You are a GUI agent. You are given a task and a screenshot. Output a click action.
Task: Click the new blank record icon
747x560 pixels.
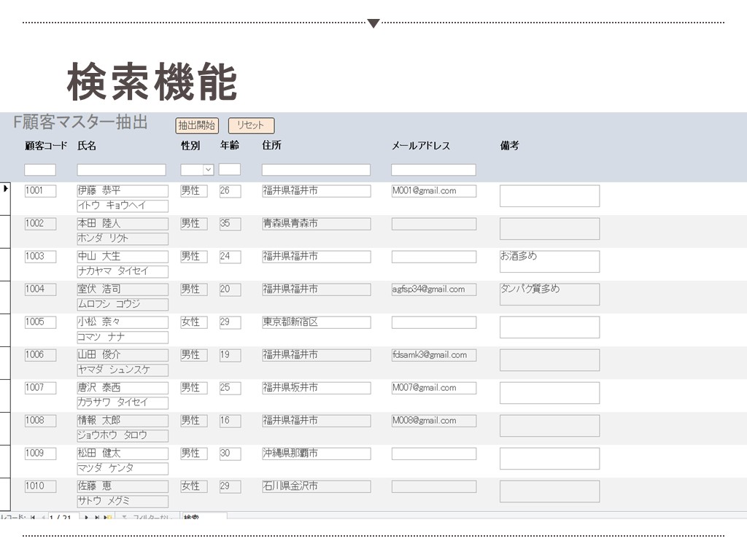[x=108, y=517]
